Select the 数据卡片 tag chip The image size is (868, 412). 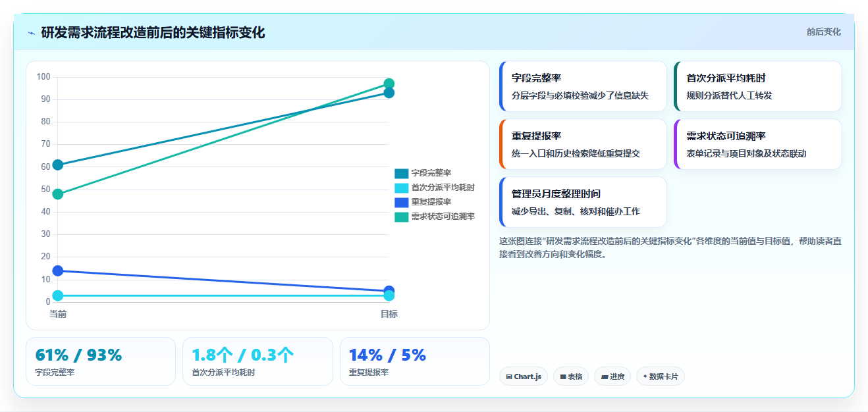[x=660, y=376]
